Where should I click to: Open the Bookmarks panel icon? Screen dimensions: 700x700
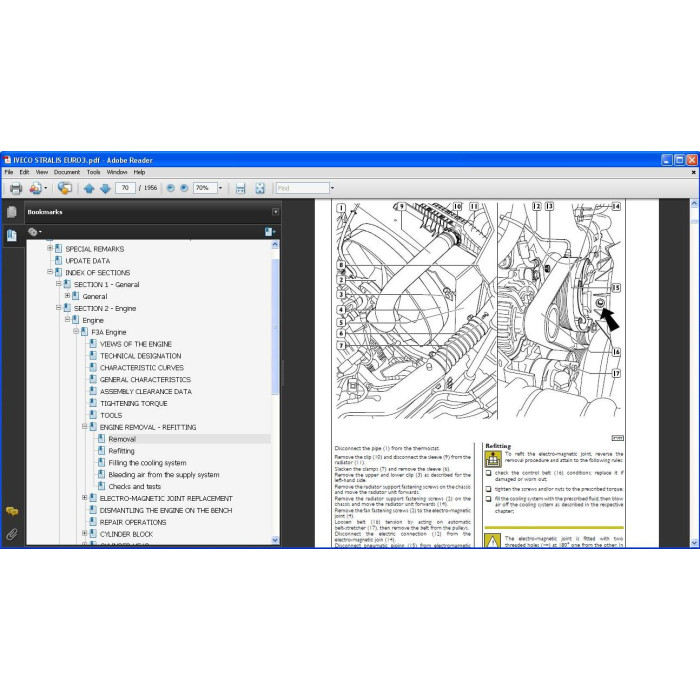[x=12, y=235]
